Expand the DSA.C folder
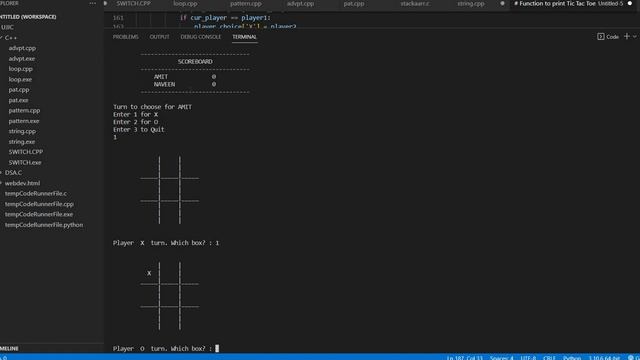 [13, 173]
